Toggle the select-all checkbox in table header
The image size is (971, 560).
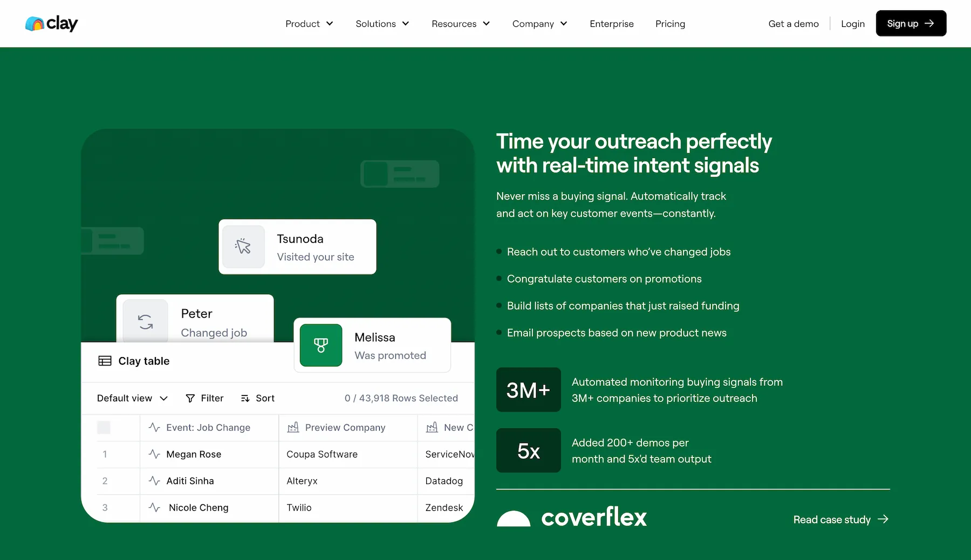[x=104, y=427]
